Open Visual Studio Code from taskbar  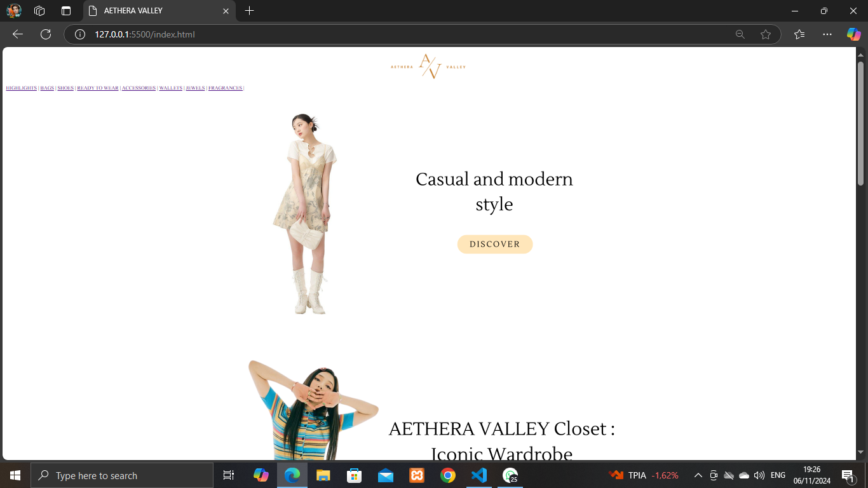pos(479,475)
